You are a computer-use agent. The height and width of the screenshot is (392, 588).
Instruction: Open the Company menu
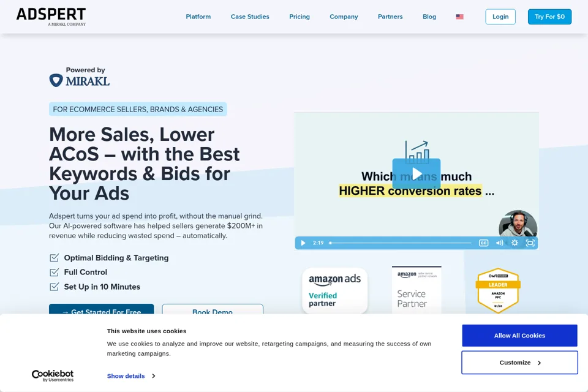(x=344, y=17)
